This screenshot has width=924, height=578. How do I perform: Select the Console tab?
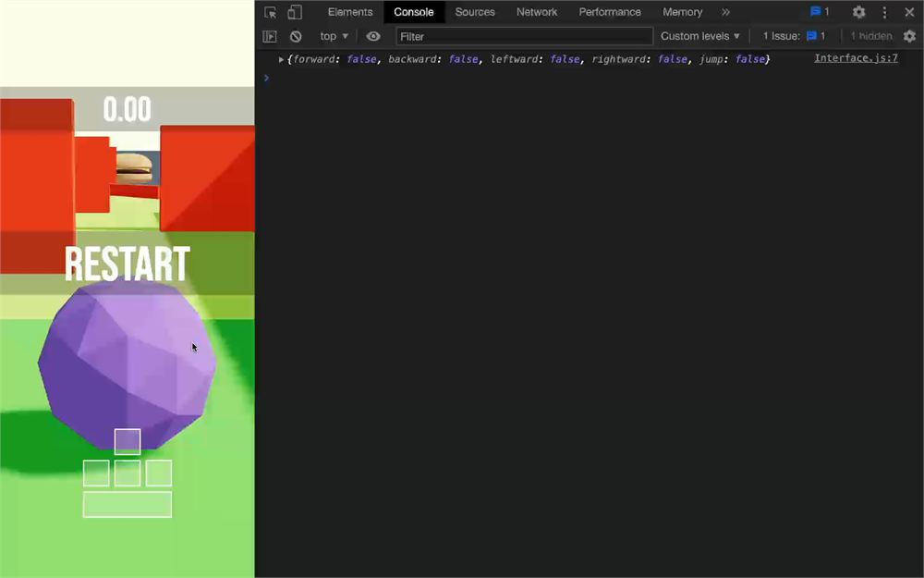pyautogui.click(x=414, y=12)
